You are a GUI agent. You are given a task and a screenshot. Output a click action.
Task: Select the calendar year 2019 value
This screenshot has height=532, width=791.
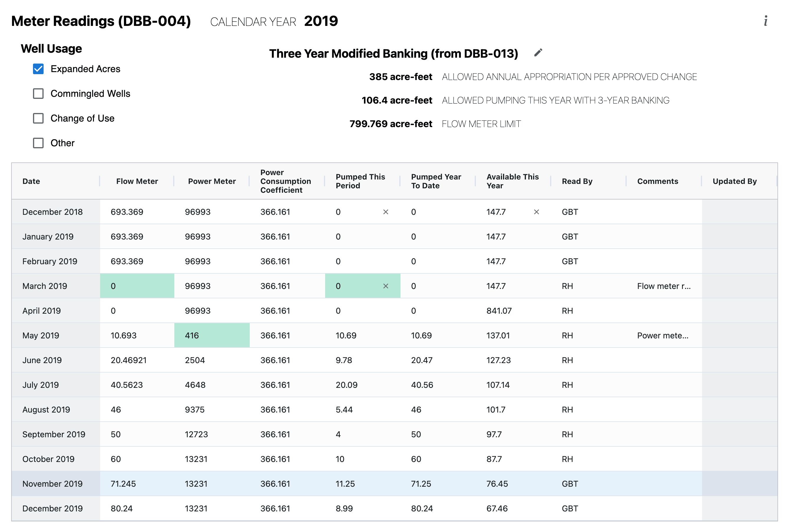(321, 21)
